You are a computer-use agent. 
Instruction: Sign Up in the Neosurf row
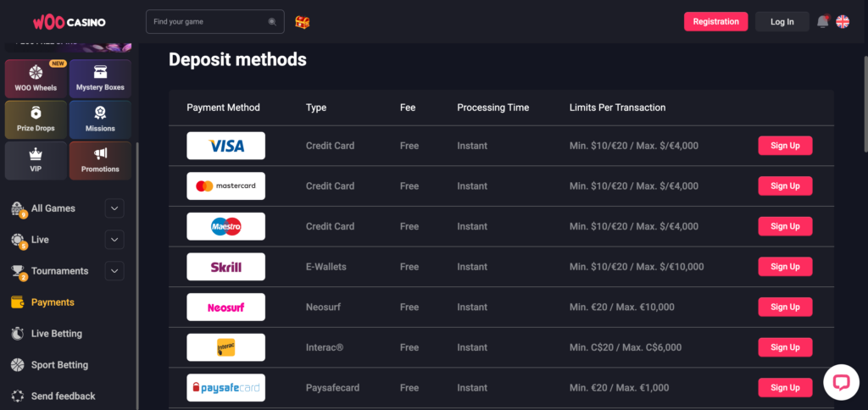pos(785,307)
